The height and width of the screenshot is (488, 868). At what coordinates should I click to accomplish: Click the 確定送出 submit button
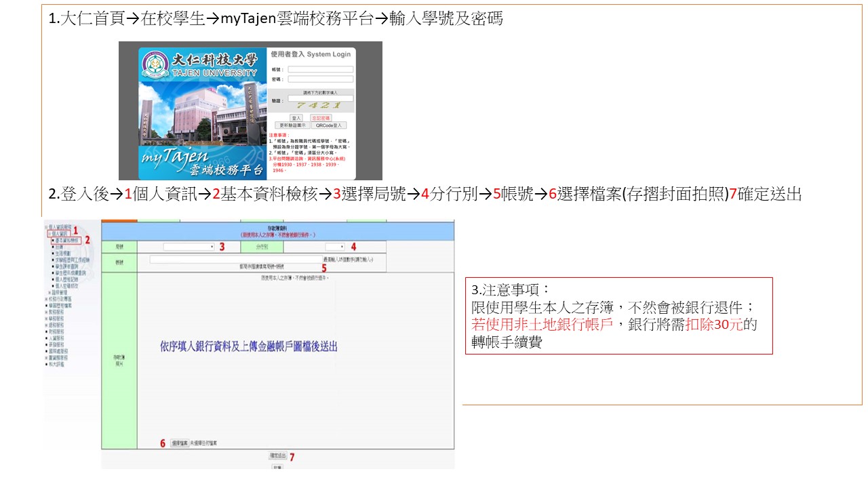point(277,456)
